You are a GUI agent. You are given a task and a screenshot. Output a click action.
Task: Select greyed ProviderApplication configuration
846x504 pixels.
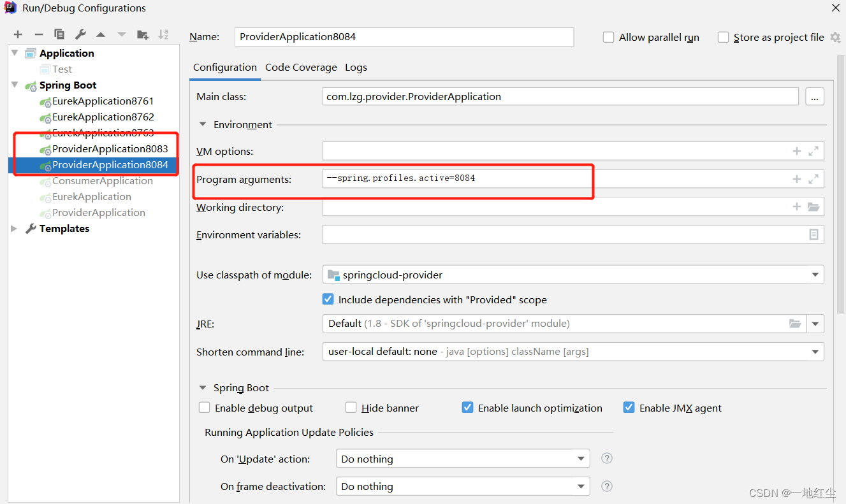pyautogui.click(x=99, y=212)
